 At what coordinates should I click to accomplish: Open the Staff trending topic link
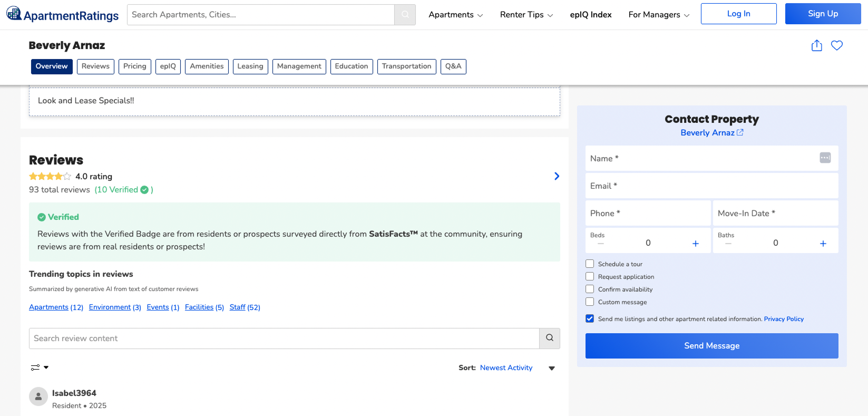237,307
